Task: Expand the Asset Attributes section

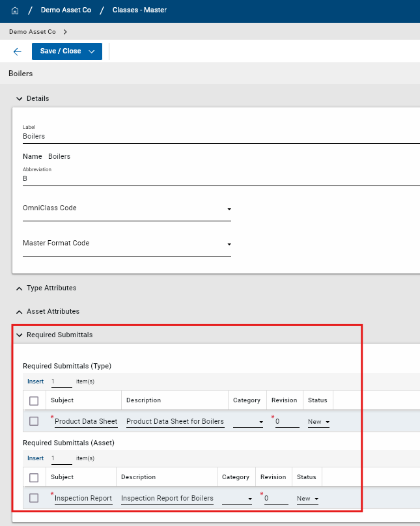Action: [19, 311]
